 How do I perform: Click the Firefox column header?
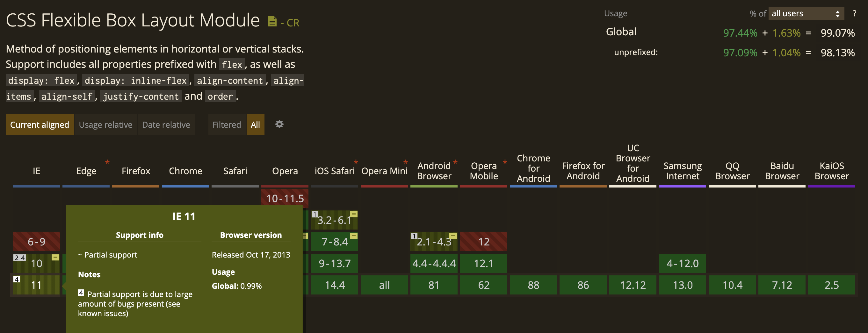[x=136, y=171]
